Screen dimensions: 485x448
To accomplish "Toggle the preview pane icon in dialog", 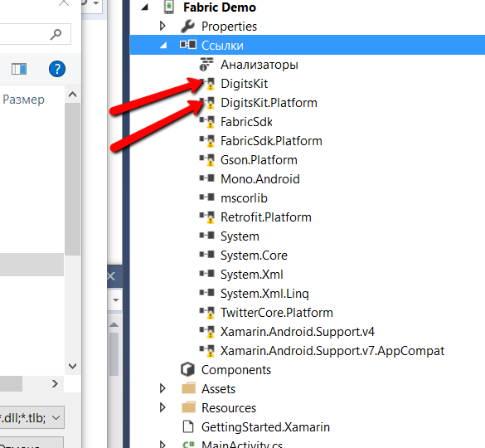I will 19,69.
